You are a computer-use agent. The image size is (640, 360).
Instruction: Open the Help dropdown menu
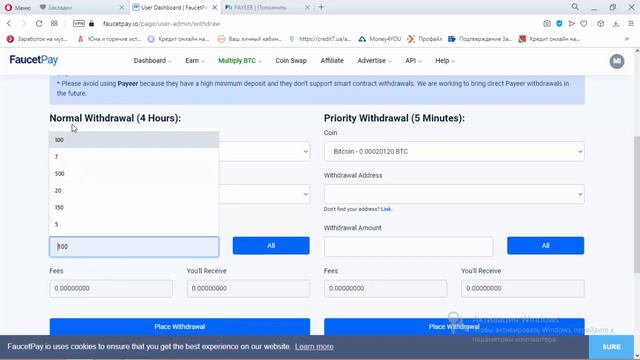click(445, 60)
